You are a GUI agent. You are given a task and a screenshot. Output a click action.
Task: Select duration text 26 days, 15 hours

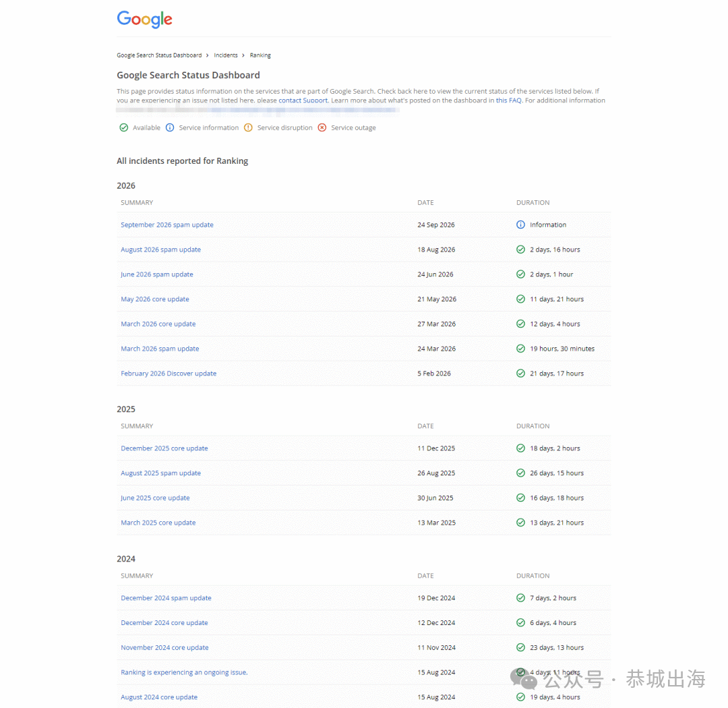[557, 473]
